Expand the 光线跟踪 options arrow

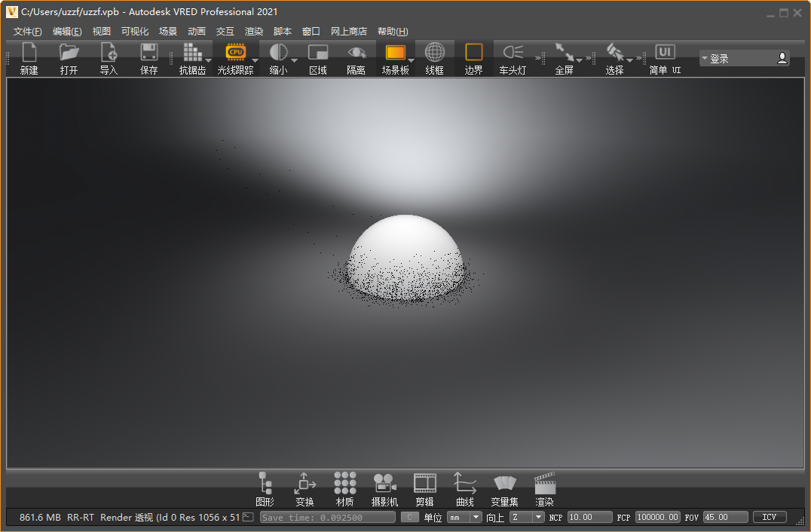point(255,61)
